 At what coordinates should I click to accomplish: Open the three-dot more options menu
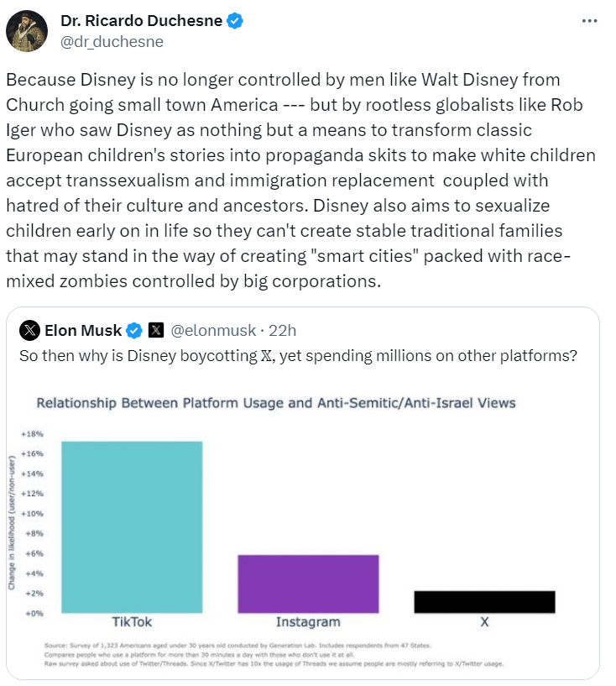point(590,21)
